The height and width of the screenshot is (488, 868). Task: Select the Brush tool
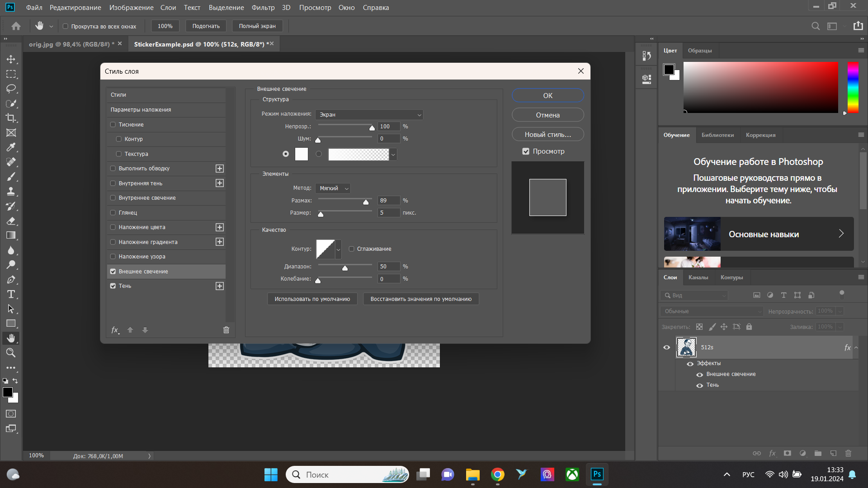[11, 177]
